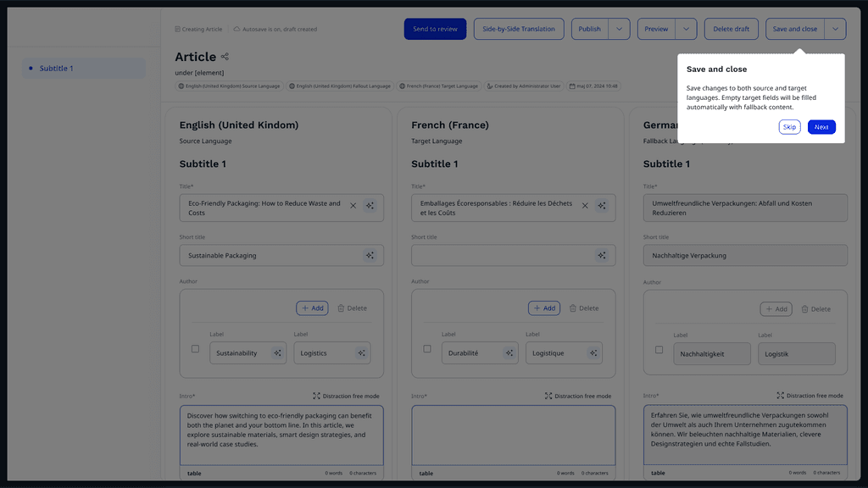Image resolution: width=868 pixels, height=488 pixels.
Task: Click the Publish button
Action: pyautogui.click(x=590, y=30)
